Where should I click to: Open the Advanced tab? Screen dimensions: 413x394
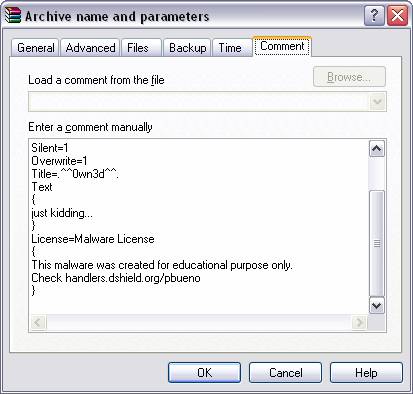click(90, 48)
